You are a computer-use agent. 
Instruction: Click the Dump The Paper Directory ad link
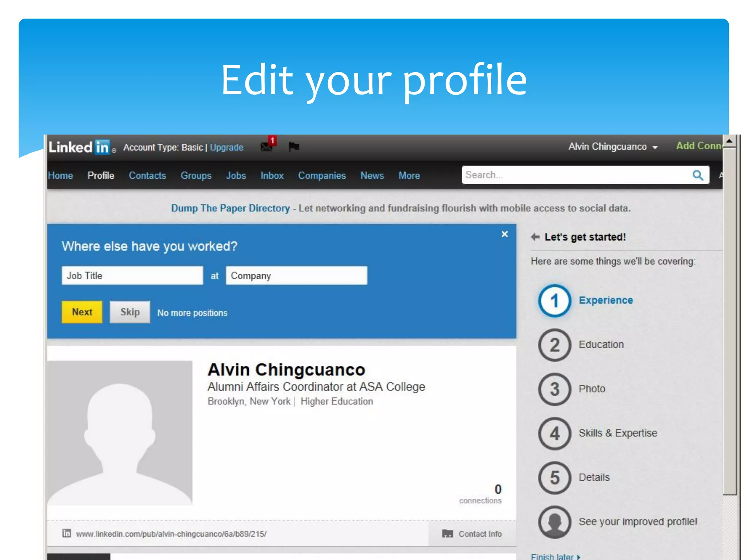[x=231, y=208]
